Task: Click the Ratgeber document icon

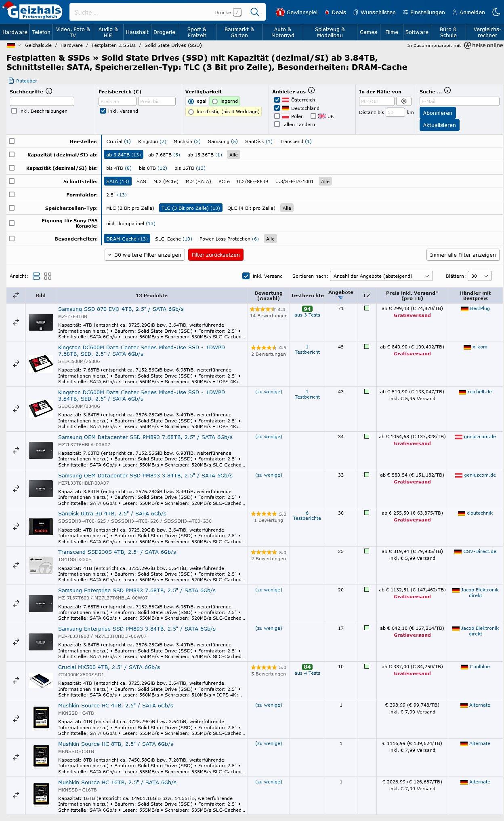Action: (x=10, y=81)
